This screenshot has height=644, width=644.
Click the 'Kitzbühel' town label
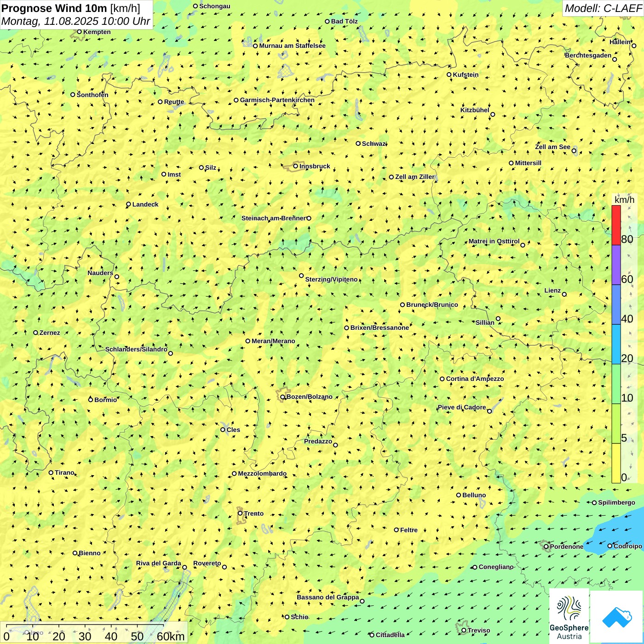point(475,110)
